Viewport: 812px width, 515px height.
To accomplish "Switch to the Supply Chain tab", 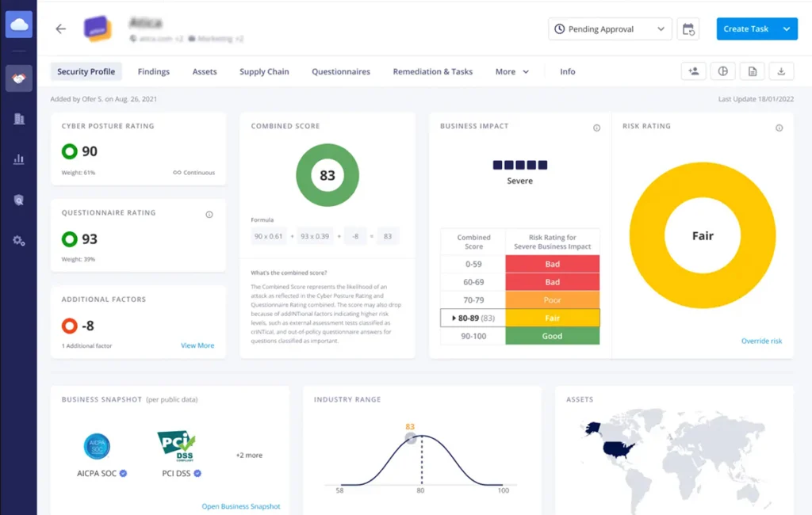I will (x=264, y=71).
